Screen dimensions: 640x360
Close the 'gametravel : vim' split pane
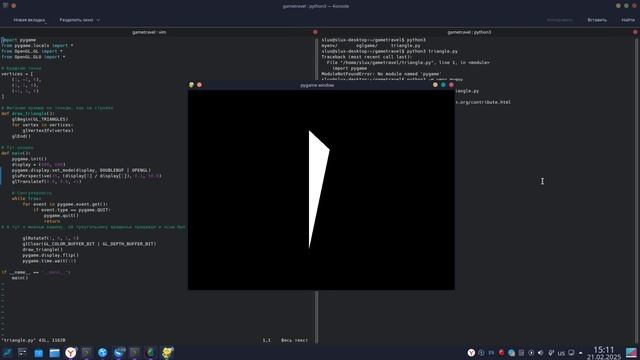(315, 32)
